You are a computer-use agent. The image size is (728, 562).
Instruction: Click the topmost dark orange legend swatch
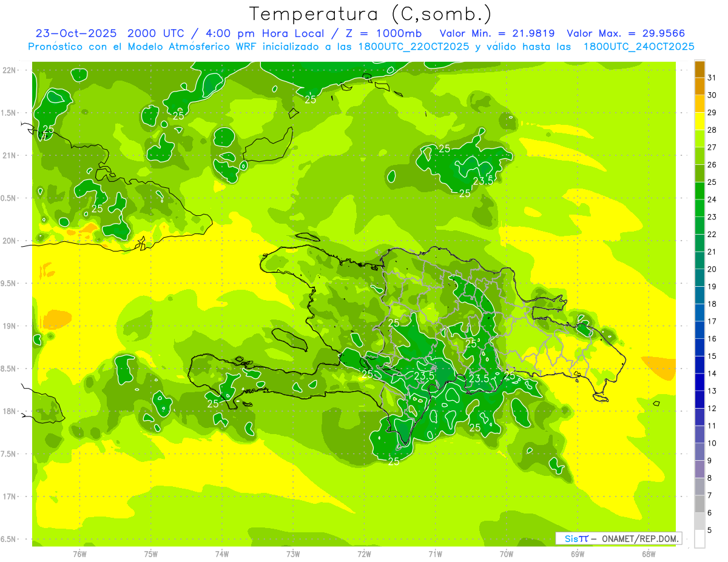tap(699, 69)
